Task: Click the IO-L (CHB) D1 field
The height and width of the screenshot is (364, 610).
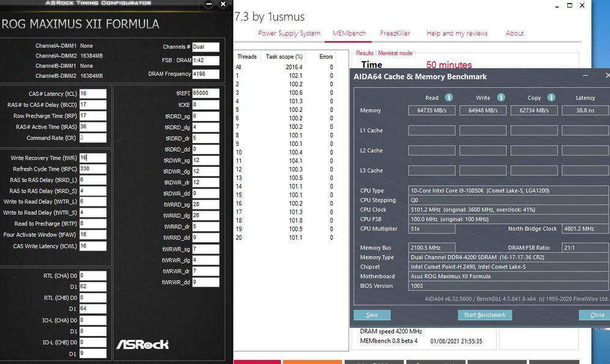Action: pos(93,354)
